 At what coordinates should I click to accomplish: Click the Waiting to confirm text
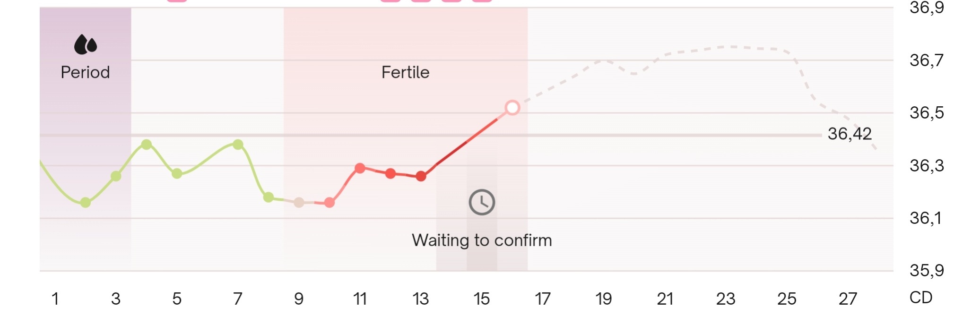[x=482, y=240]
